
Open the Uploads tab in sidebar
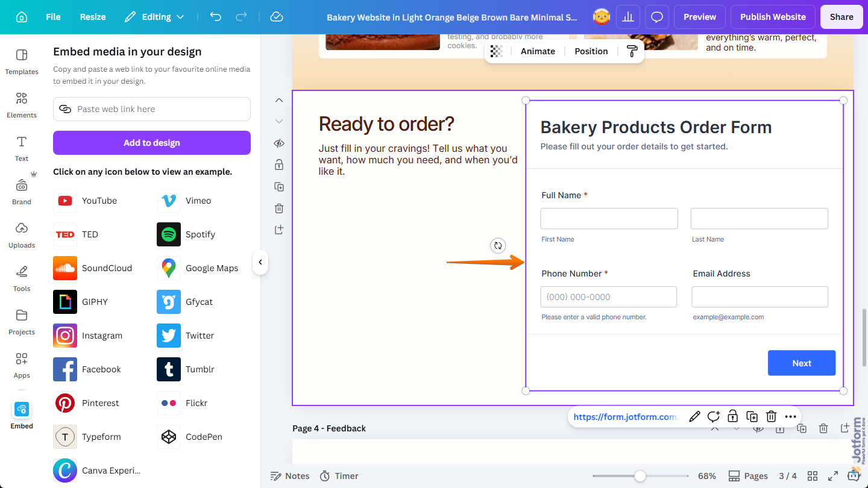pyautogui.click(x=22, y=236)
